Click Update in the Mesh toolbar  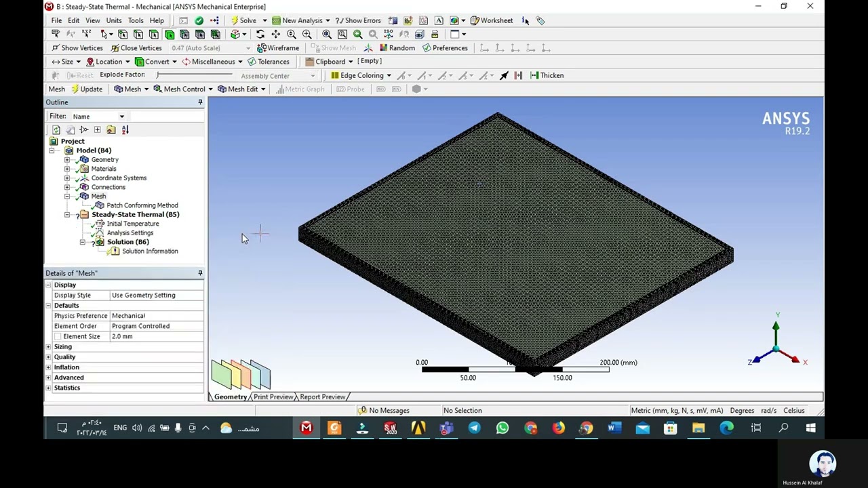point(86,89)
